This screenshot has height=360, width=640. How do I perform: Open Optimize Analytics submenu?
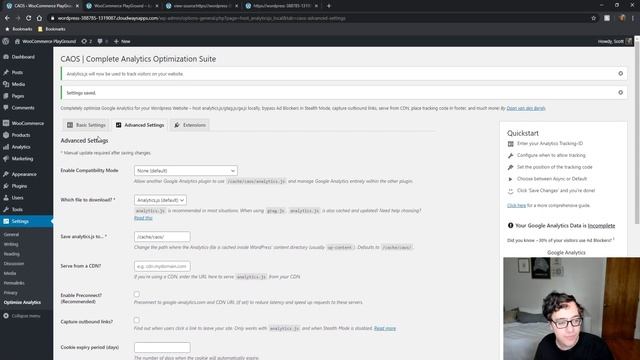22,302
